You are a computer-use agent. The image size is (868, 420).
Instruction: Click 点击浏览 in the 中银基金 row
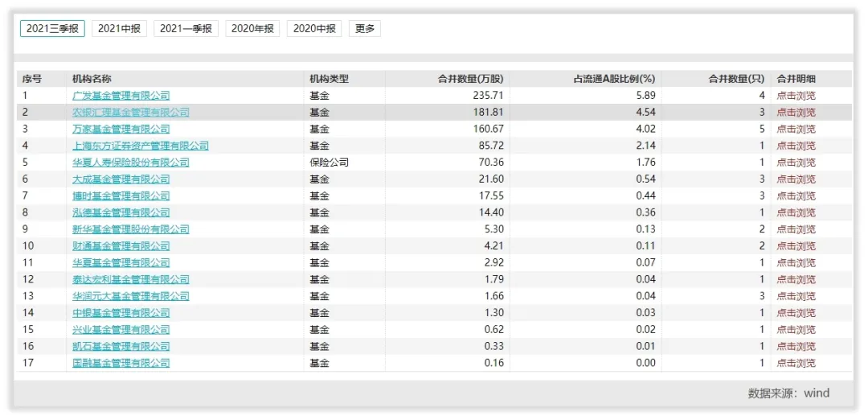coord(796,313)
